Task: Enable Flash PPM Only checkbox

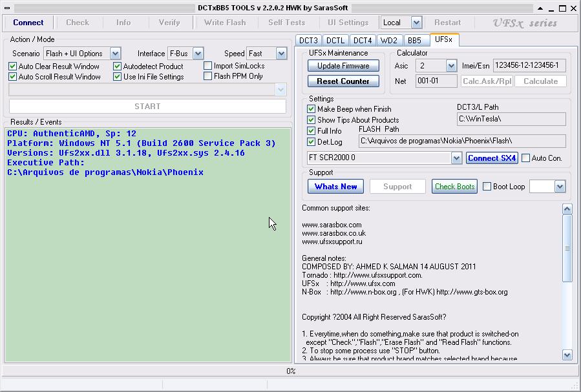Action: click(x=208, y=76)
